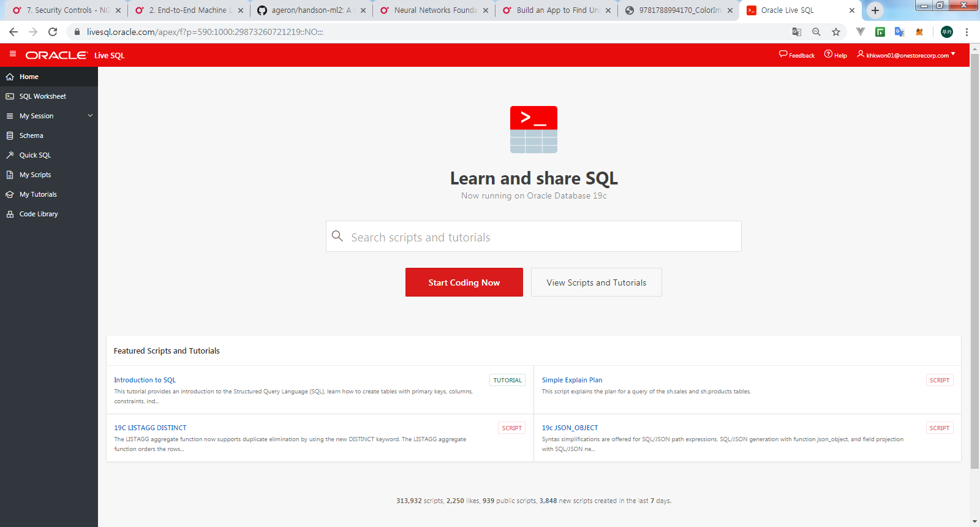Screen dimensions: 980x527
Task: Open My Tutorials in sidebar
Action: [x=49, y=194]
